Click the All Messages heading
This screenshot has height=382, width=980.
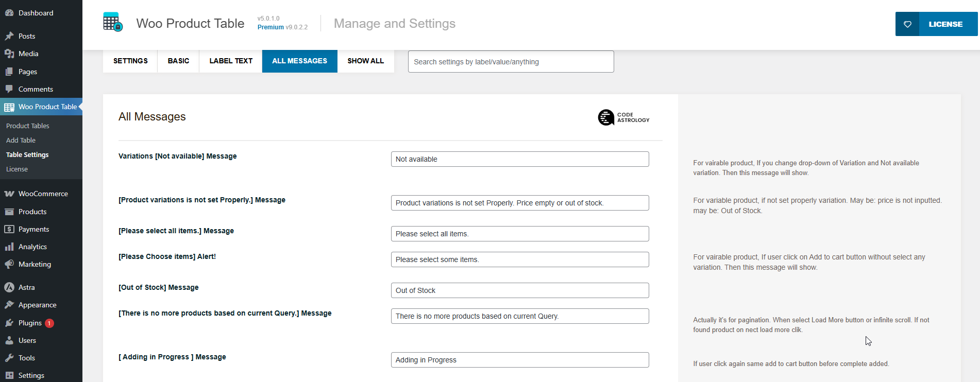click(152, 117)
